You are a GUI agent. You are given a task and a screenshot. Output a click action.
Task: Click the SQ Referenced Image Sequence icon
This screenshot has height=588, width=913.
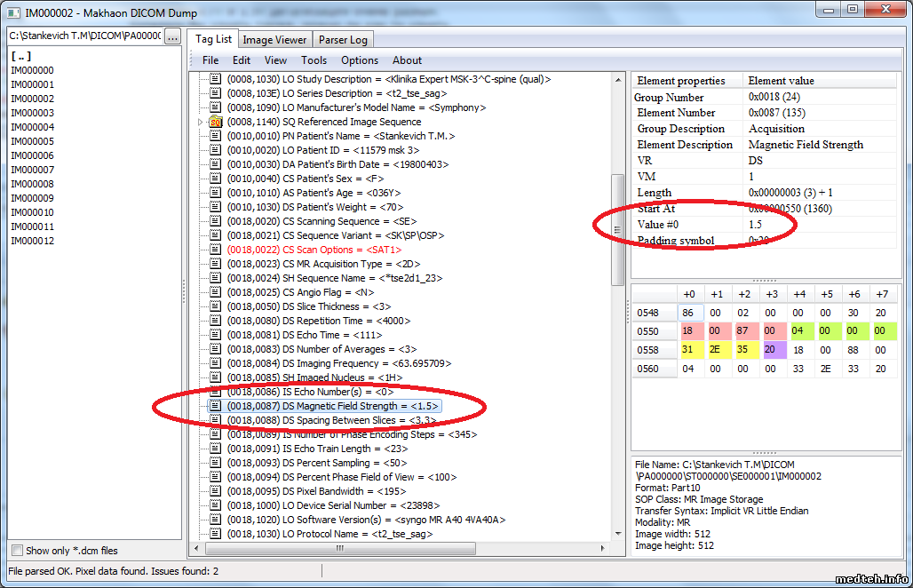[x=215, y=122]
